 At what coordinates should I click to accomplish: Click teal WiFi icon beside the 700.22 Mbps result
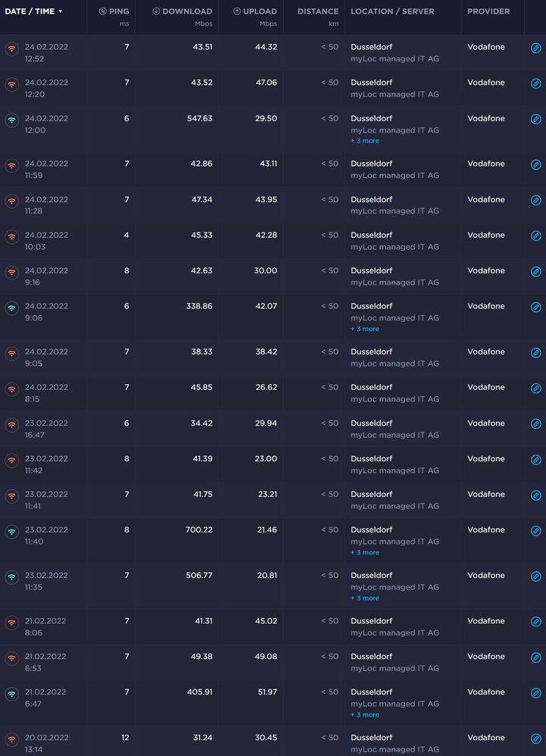11,530
